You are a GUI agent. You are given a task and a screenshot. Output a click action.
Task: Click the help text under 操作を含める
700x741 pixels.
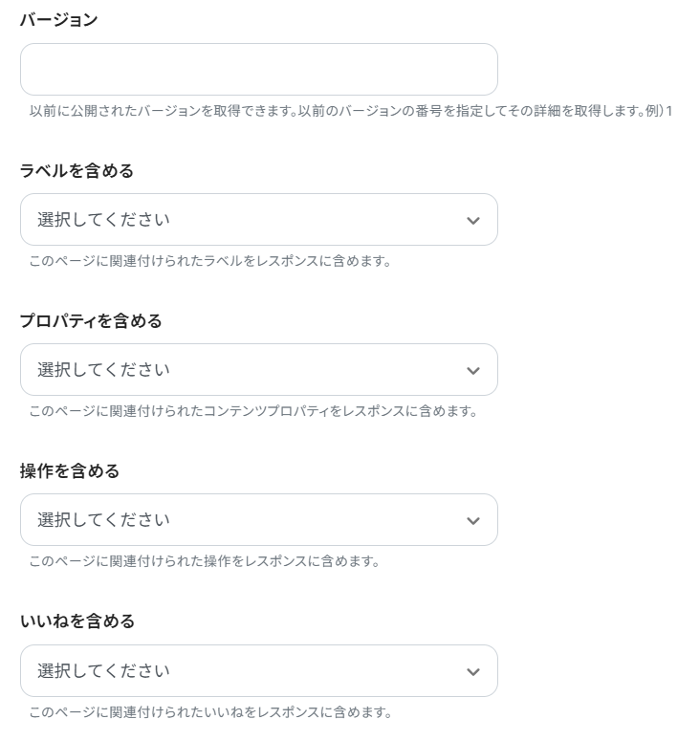(204, 561)
